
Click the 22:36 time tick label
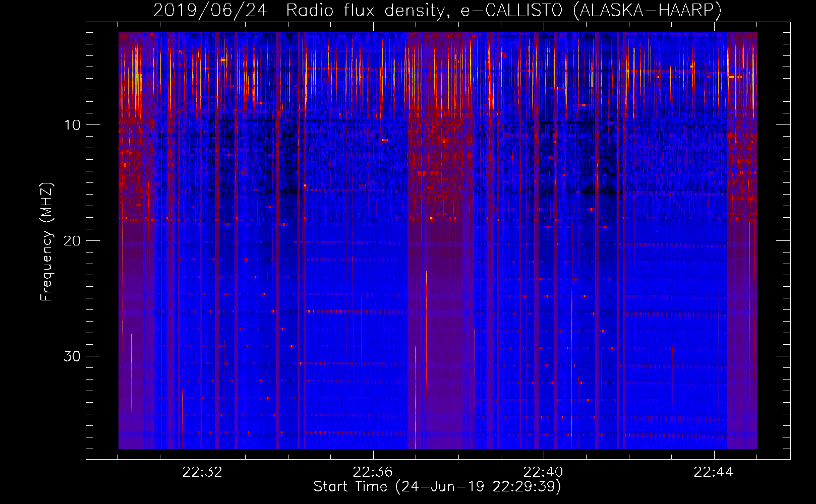tap(373, 472)
